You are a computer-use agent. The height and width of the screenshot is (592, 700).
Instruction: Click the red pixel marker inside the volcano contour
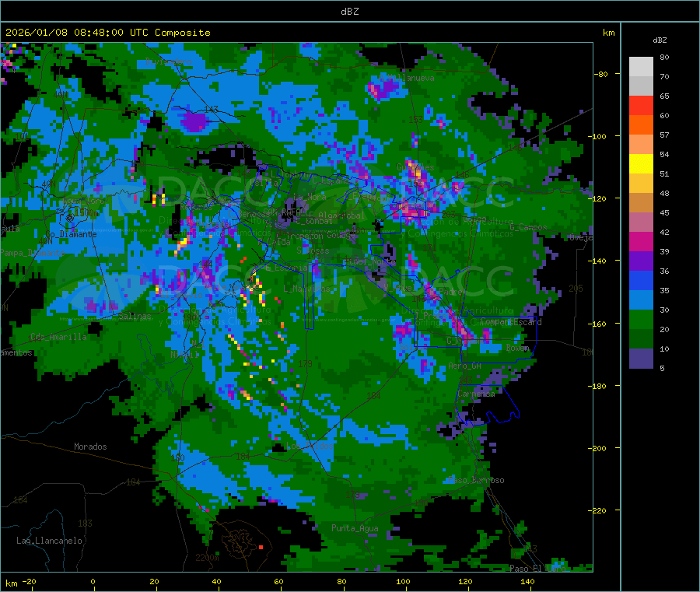coord(261,547)
